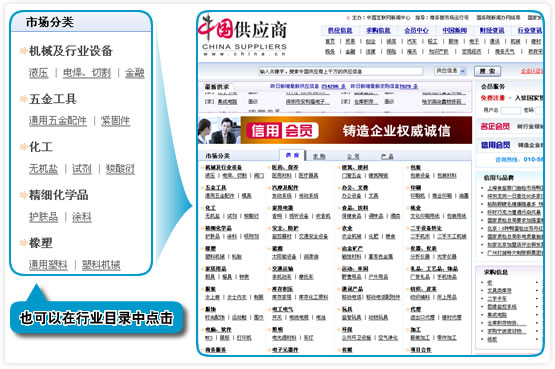Switch to the 供应信息 top navigation tab
The image size is (555, 369).
340,31
